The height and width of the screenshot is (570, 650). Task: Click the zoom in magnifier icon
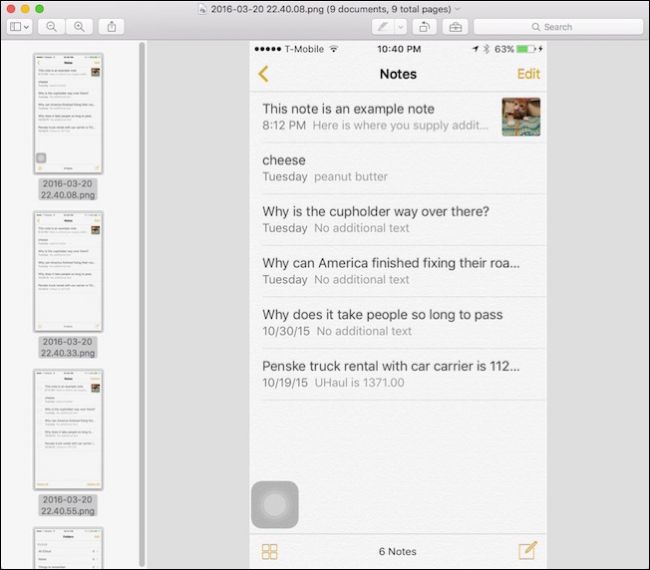click(79, 27)
